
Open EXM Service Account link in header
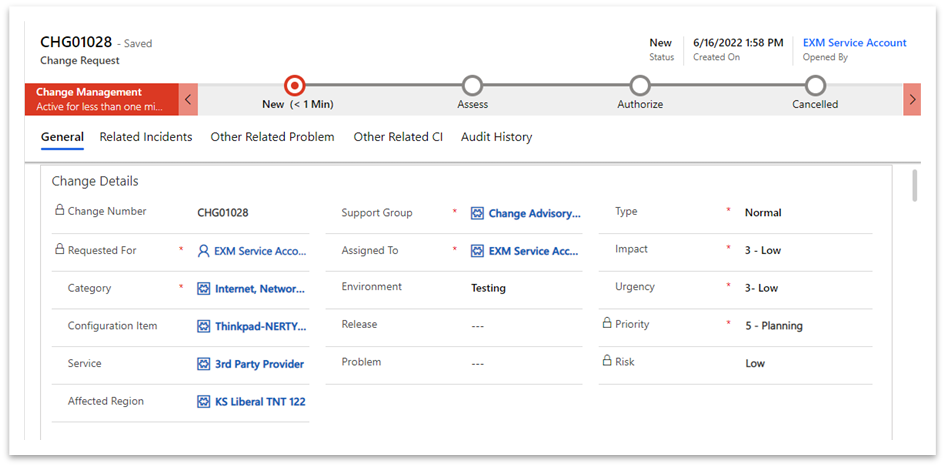(855, 43)
